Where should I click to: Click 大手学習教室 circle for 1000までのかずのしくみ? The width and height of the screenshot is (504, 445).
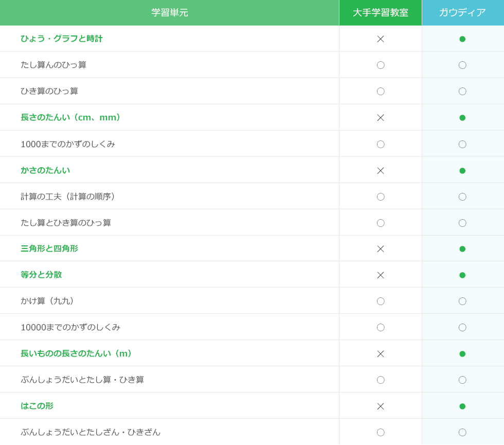(381, 145)
